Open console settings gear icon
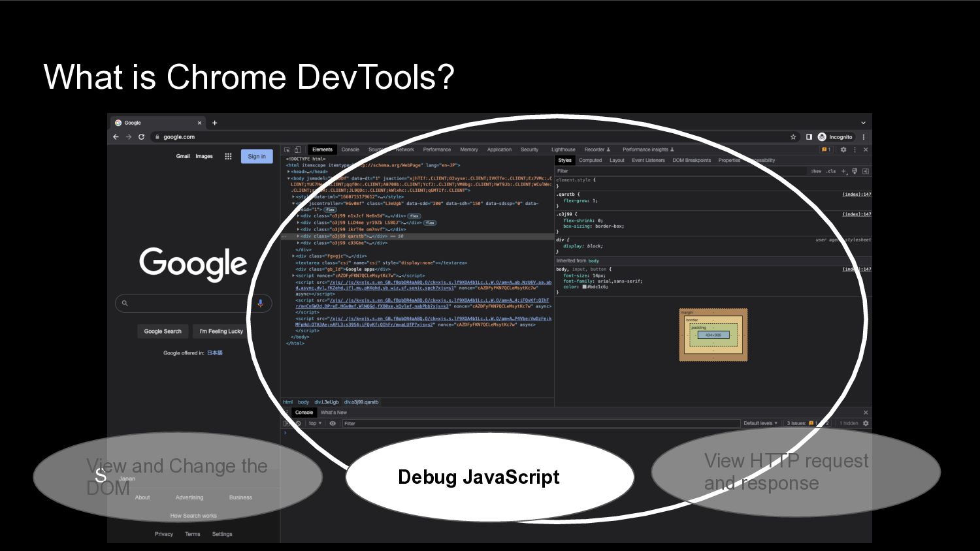The height and width of the screenshot is (551, 980). 866,423
